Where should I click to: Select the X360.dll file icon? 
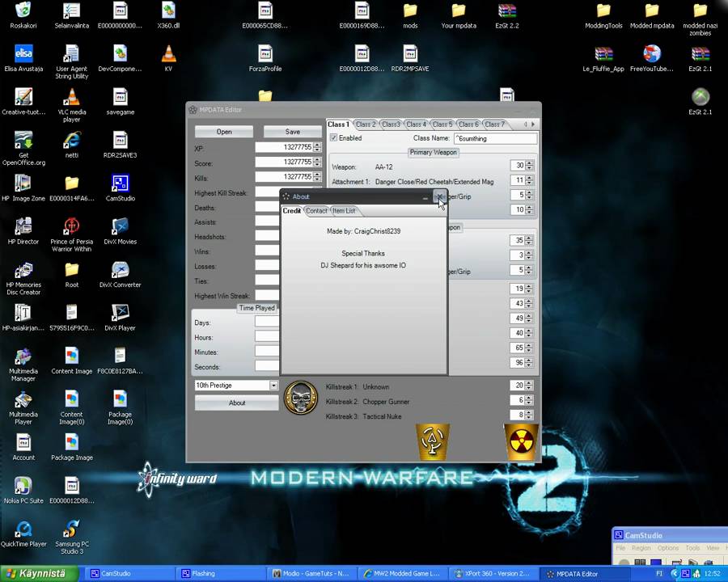click(168, 15)
